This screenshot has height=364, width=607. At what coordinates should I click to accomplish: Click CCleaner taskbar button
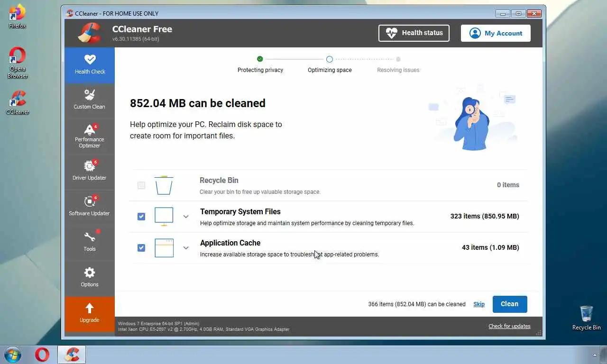72,355
